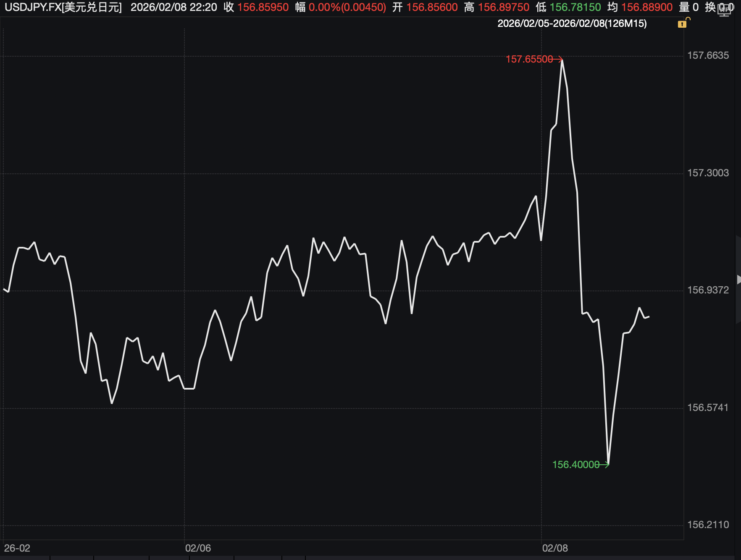Click the monitor icon in top-right corner
741x560 pixels.
(x=724, y=10)
